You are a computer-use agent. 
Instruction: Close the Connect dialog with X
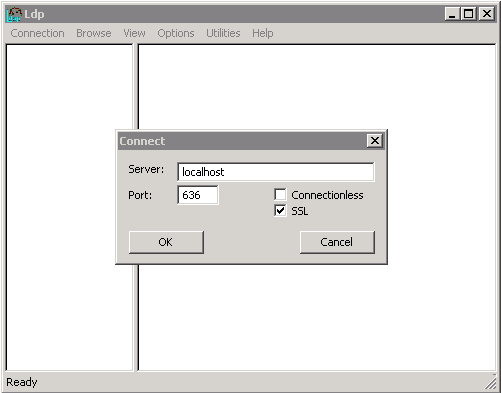375,141
